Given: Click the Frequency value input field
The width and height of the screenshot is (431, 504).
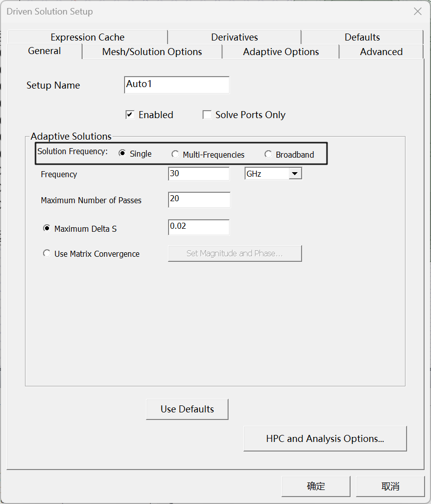Looking at the screenshot, I should pos(198,174).
